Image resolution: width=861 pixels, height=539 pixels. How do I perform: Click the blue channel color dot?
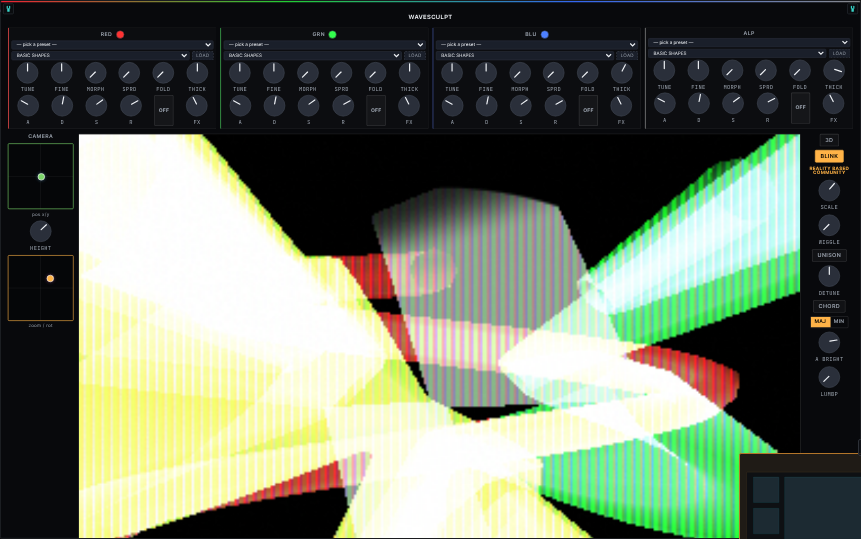pos(545,34)
